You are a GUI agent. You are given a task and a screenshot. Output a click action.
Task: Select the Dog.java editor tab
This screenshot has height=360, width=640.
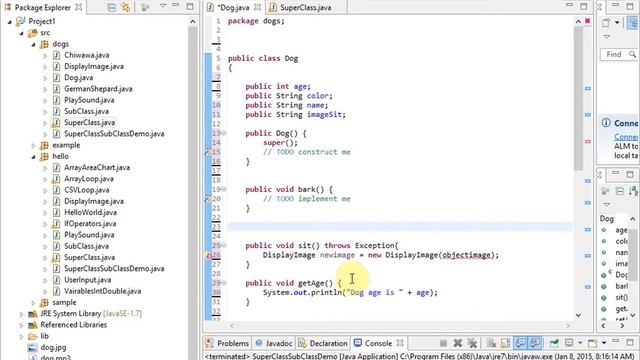coord(233,7)
